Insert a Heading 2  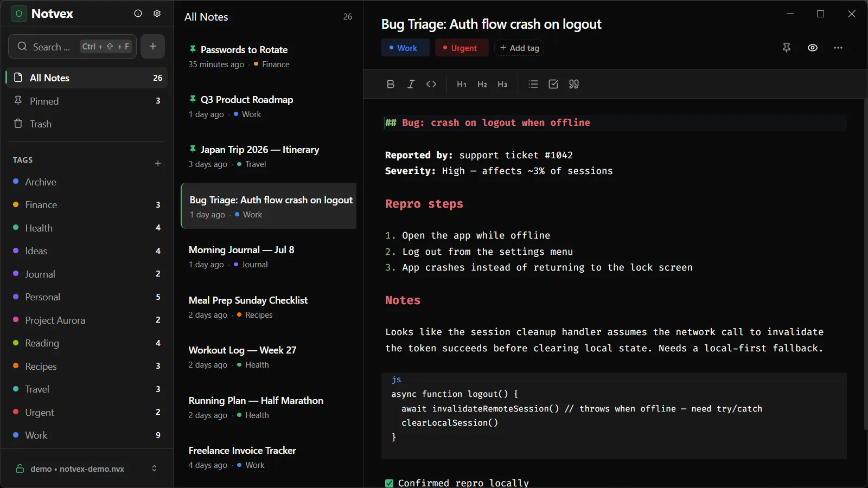point(482,84)
